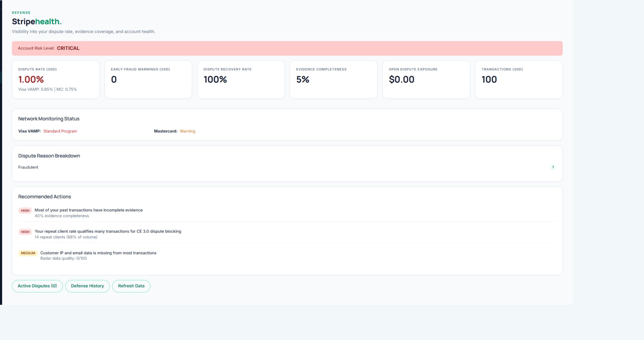Click the CRITICAL account risk level label
This screenshot has width=644, height=340.
pos(68,48)
